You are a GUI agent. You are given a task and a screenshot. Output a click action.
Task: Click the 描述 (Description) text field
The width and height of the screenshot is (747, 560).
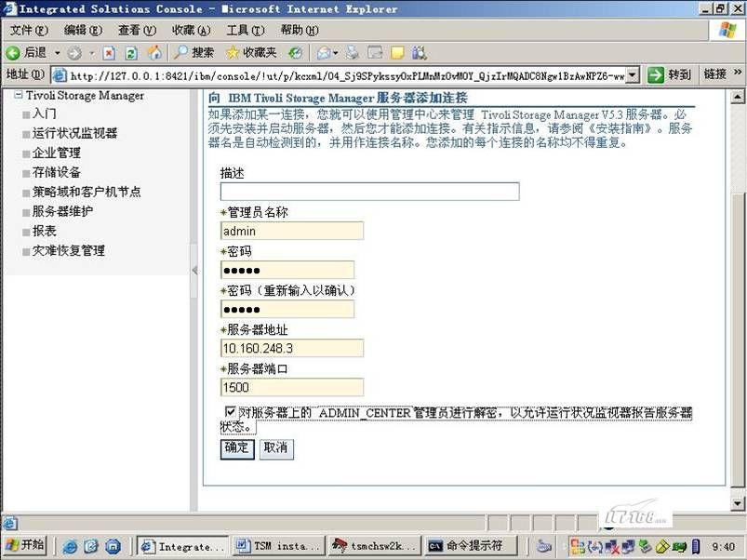[x=369, y=192]
